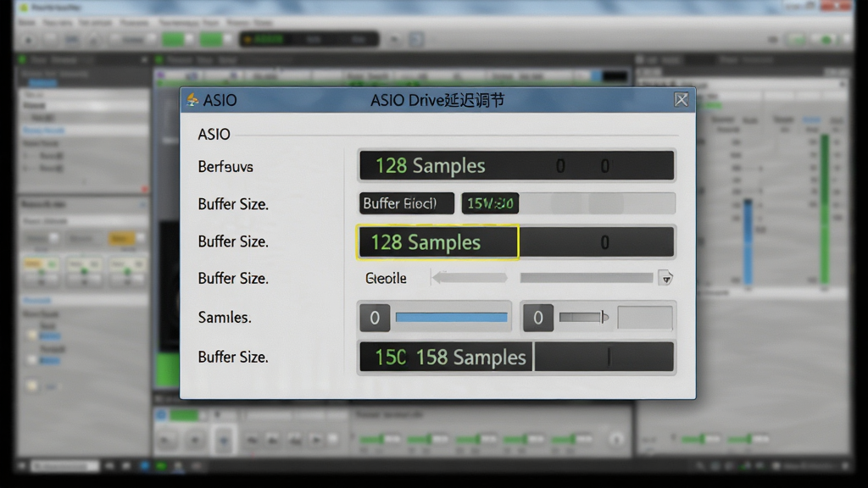Click the 0 field beside highlighted 128 Samples
Viewport: 868px width, 488px height.
[597, 242]
